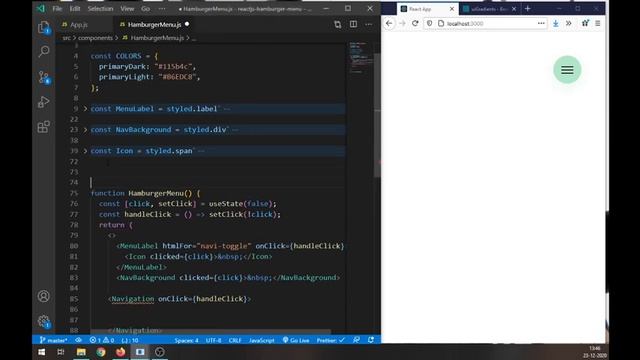Open OBS Studio from the taskbar

pyautogui.click(x=160, y=352)
